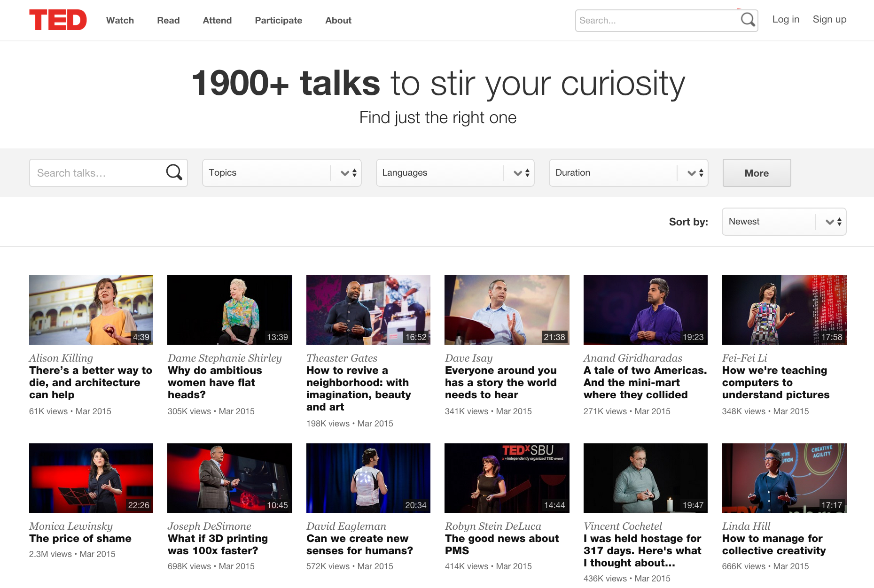
Task: Click '1900+ talks to stir your curiosity' heading
Action: pyautogui.click(x=438, y=83)
